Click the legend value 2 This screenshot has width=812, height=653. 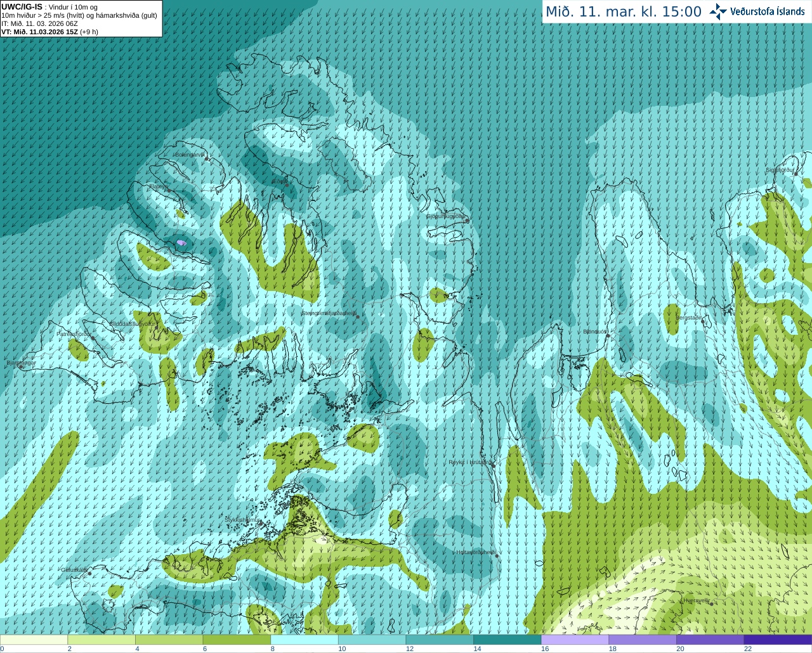(x=70, y=649)
